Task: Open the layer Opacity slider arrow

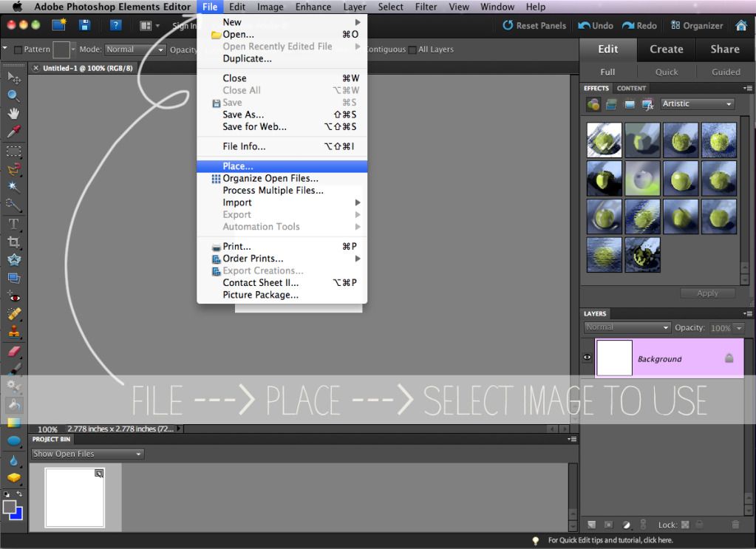Action: (x=739, y=328)
